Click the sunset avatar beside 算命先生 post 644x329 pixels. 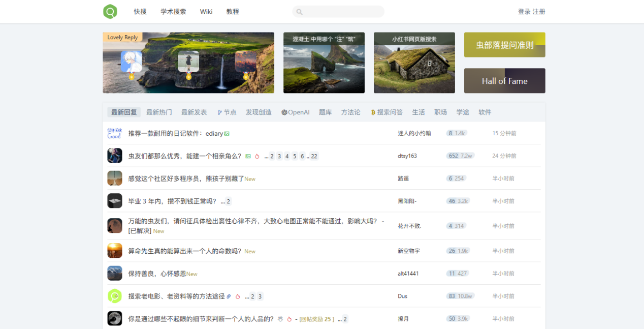(115, 251)
